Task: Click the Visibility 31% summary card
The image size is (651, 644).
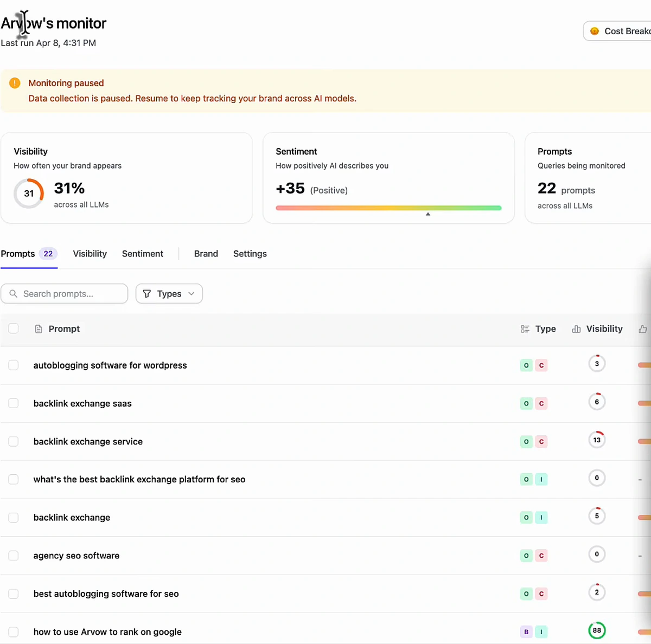Action: tap(126, 178)
